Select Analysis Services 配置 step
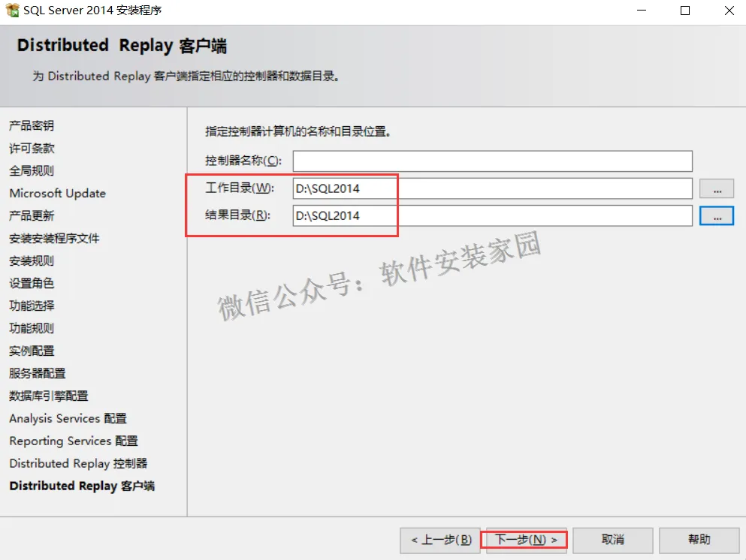Image resolution: width=746 pixels, height=560 pixels. pos(68,418)
